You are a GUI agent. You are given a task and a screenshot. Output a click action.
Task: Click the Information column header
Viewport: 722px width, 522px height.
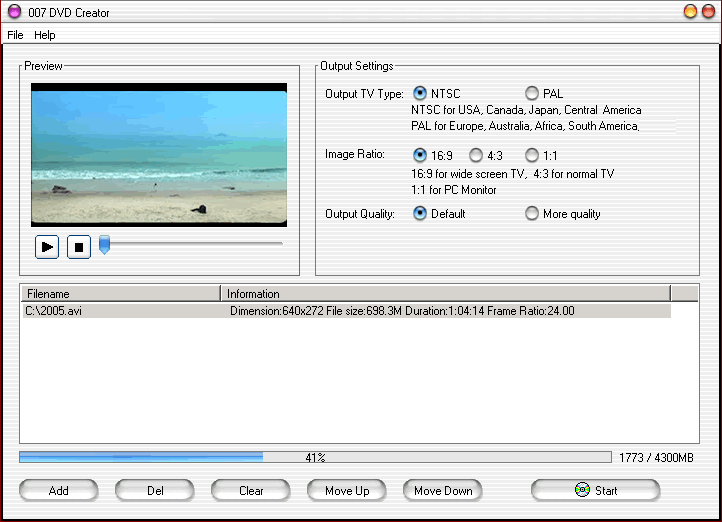446,294
